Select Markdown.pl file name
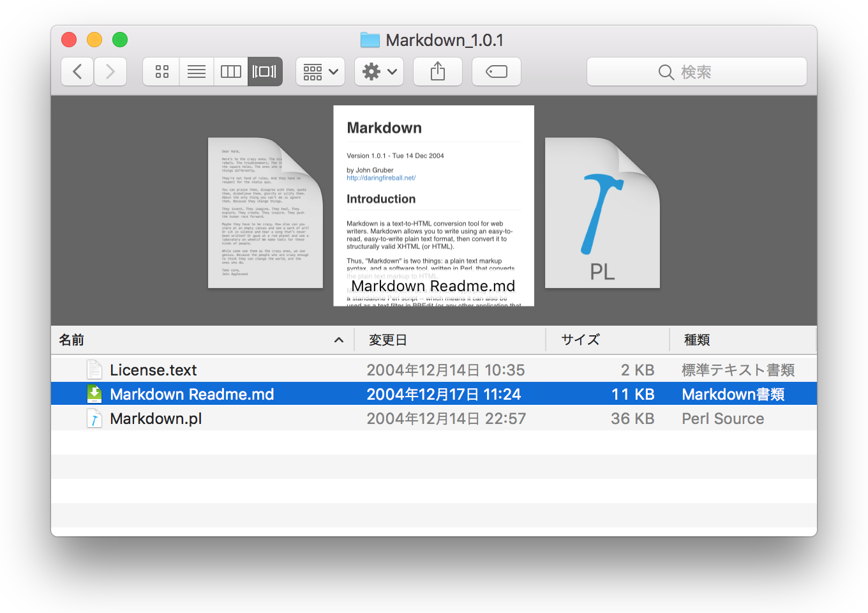868x613 pixels. pos(156,418)
